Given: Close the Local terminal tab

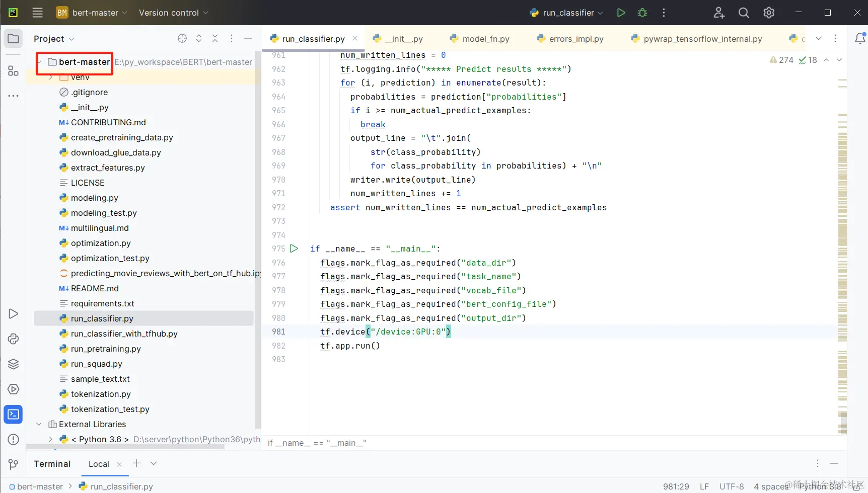Looking at the screenshot, I should click(119, 464).
